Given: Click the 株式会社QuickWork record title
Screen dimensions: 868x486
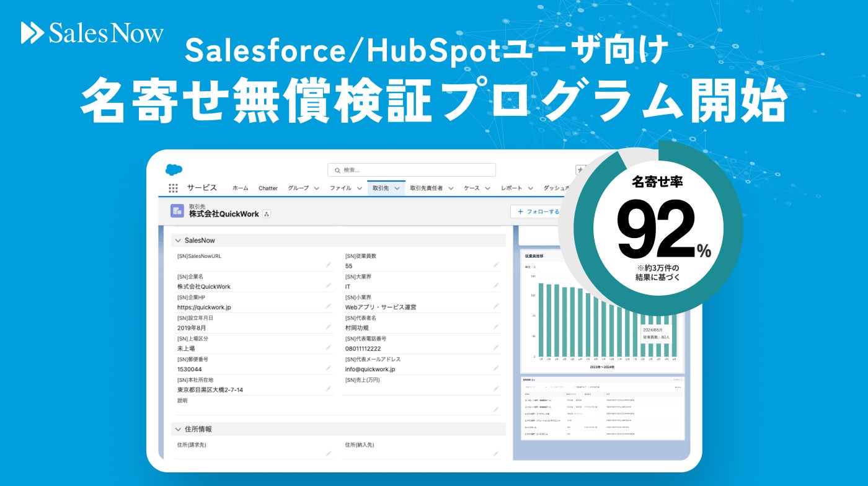Looking at the screenshot, I should pos(224,214).
